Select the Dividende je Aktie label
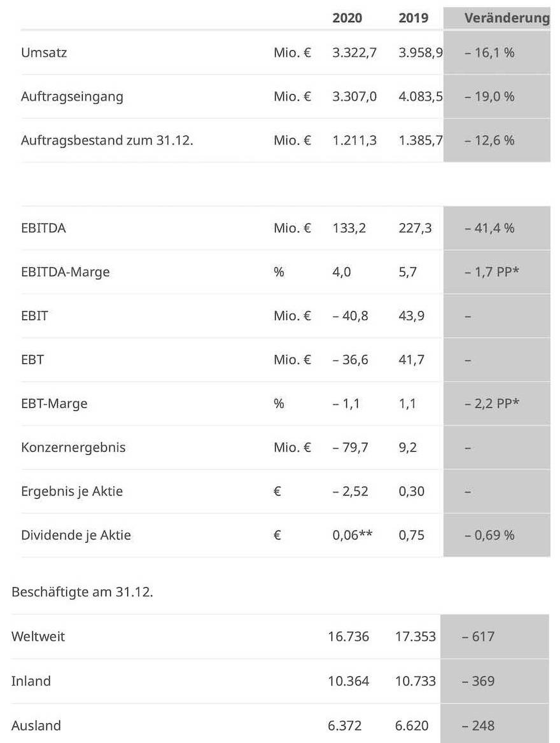Viewport: 560px width, 743px height. pos(76,535)
